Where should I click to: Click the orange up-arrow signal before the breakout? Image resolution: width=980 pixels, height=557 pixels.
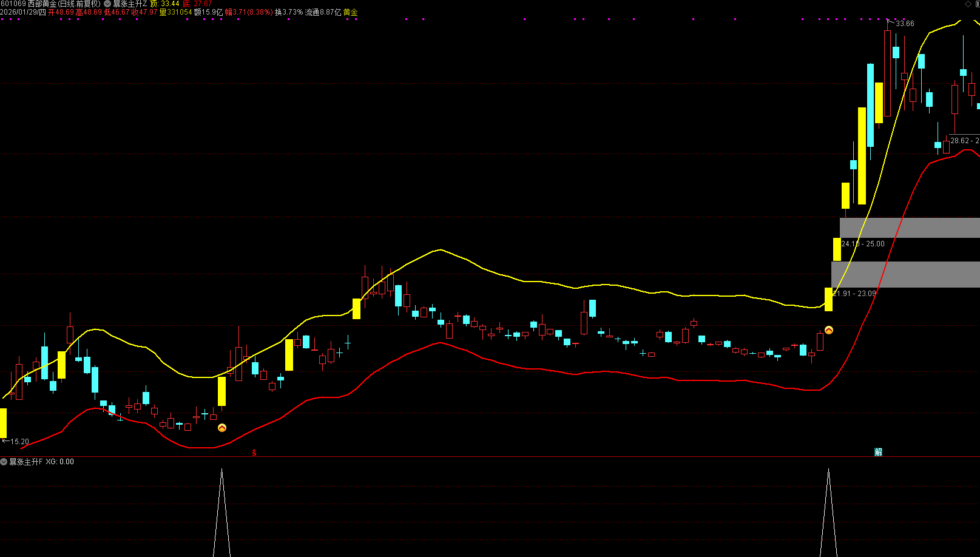pyautogui.click(x=829, y=330)
